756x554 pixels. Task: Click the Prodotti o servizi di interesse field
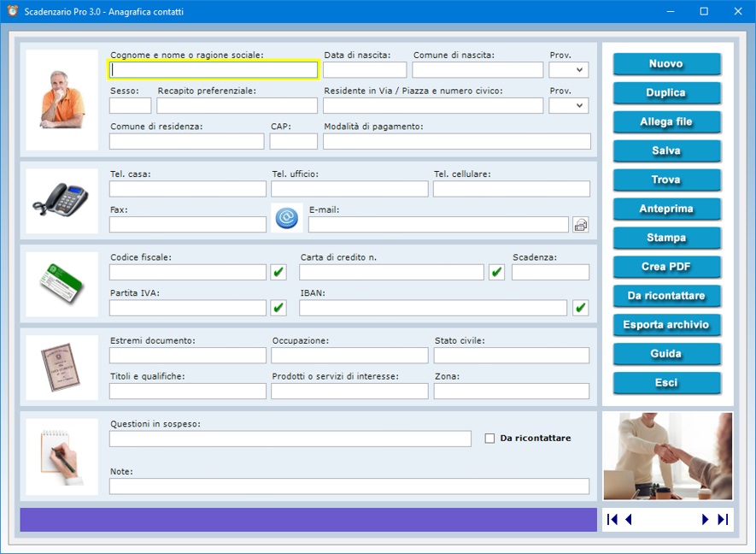tap(349, 391)
